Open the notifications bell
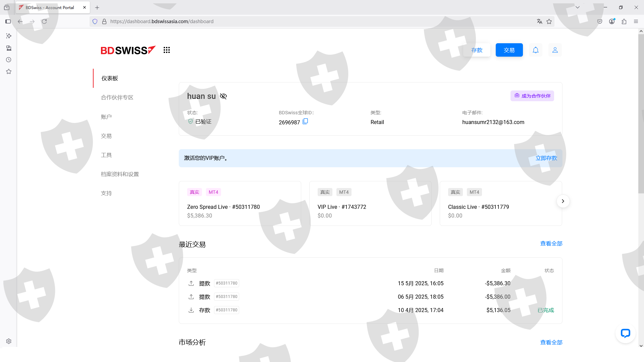 point(536,50)
